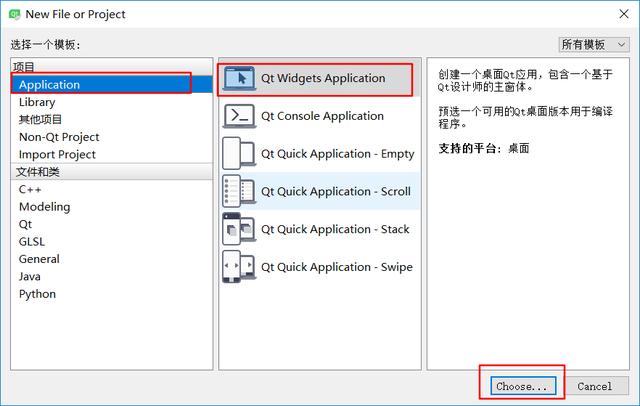This screenshot has width=640, height=406.
Task: Select the Import Project category
Action: pos(112,155)
